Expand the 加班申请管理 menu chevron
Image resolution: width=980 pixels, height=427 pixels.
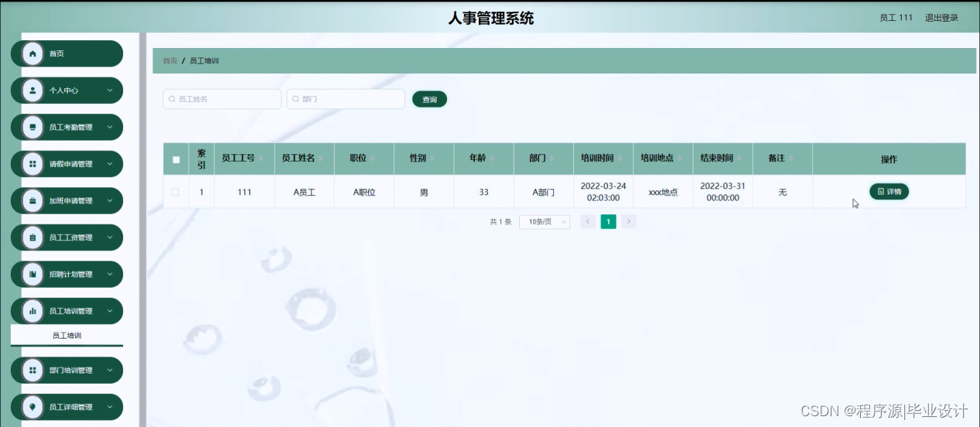click(x=110, y=200)
